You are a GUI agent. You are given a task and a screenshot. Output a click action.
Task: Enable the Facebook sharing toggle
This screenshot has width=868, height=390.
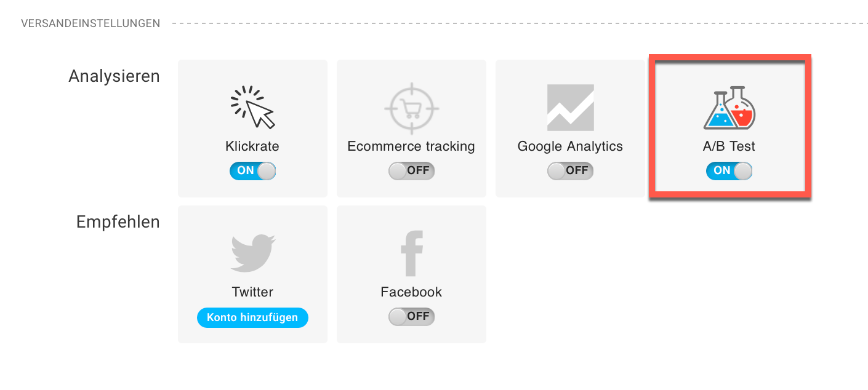click(x=411, y=316)
